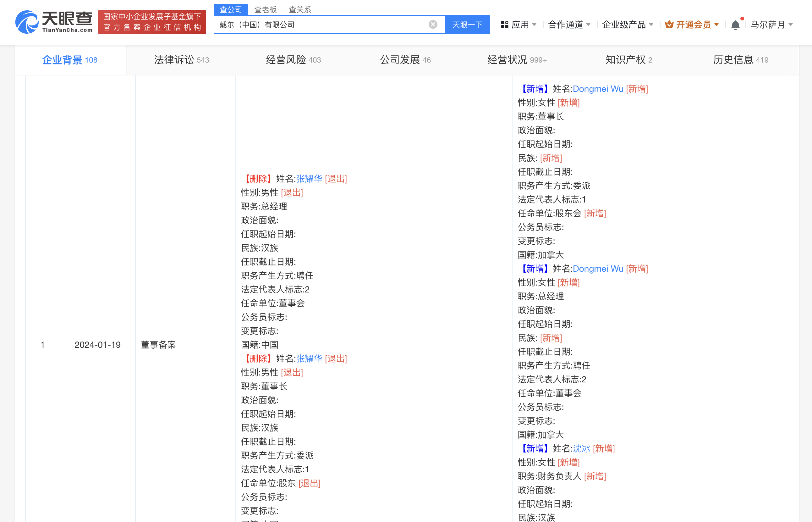Viewport: 812px width, 522px height.
Task: Select the 经营状况 999+ tab
Action: coord(517,60)
